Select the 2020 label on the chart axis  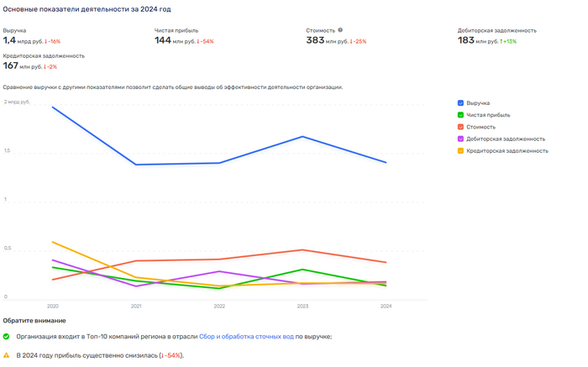coord(53,307)
